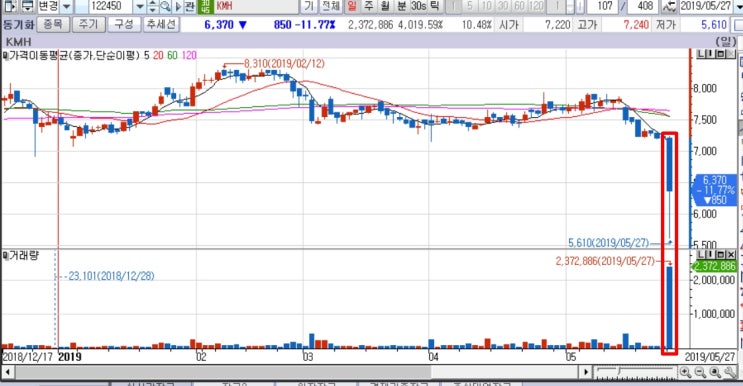Click the 주기 sync button
The height and width of the screenshot is (386, 743).
[x=88, y=24]
